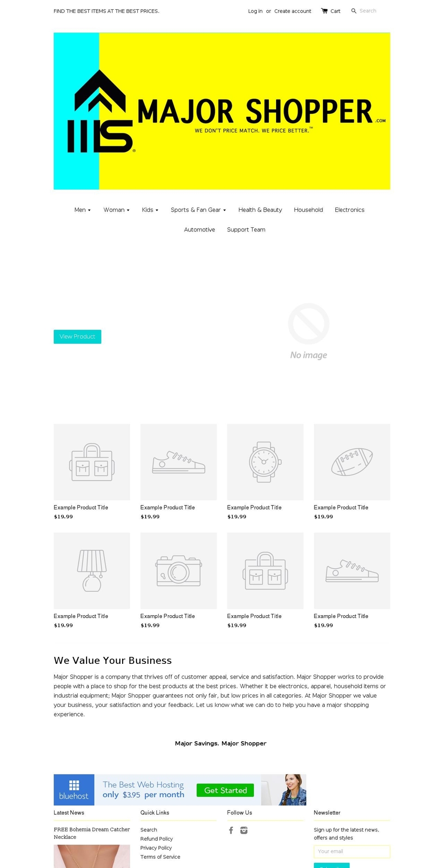
Task: Click the bluehost logo in the ad
Action: click(x=74, y=790)
